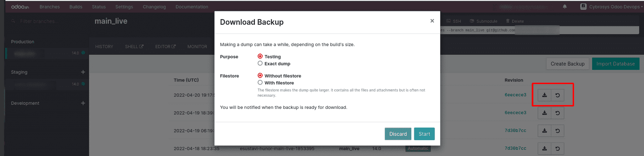Viewport: 644px width, 156px height.
Task: Open the Cybrosys Odoo Devops user dropdown
Action: coord(612,6)
